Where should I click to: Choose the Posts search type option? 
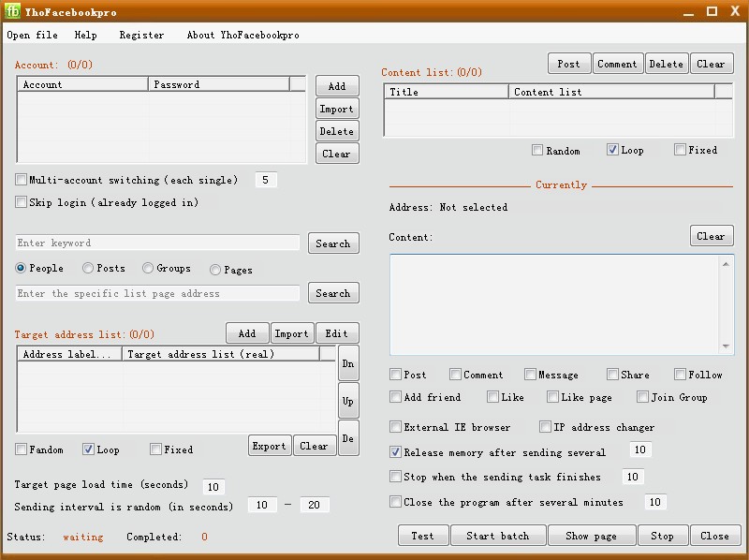[88, 269]
